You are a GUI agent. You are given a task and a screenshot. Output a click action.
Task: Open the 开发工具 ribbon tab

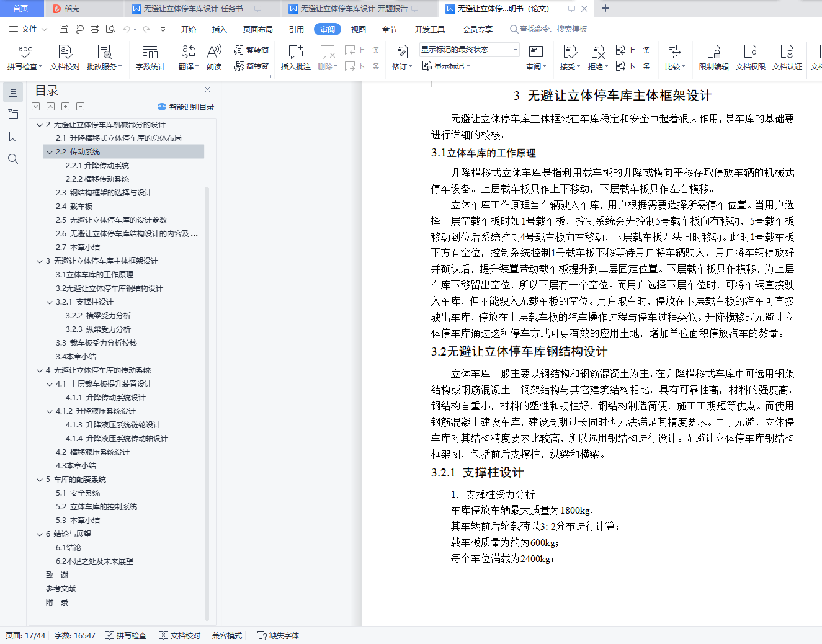pos(430,29)
